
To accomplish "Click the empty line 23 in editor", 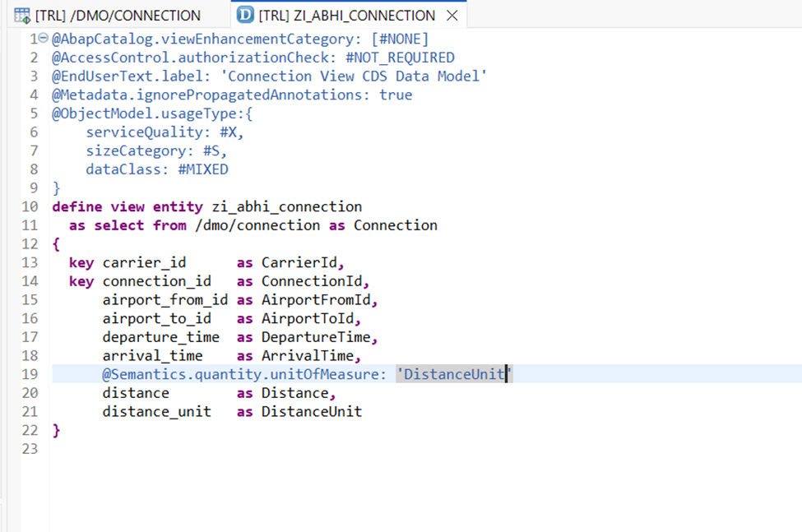I will pyautogui.click(x=247, y=449).
